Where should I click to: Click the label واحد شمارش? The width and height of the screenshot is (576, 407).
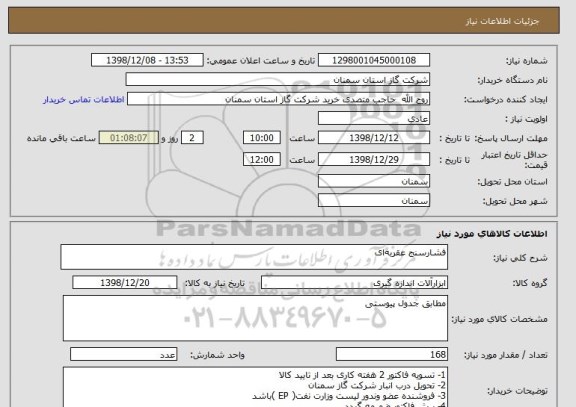coord(217,355)
